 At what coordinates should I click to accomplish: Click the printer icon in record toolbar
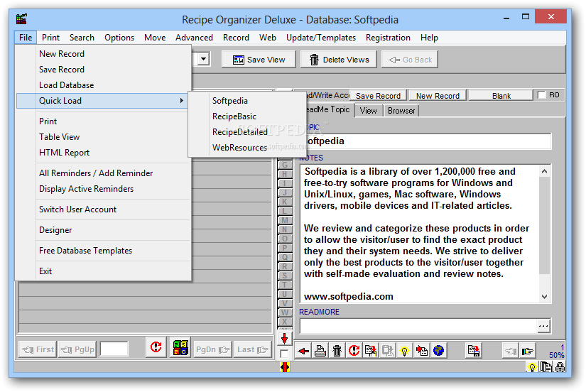(320, 351)
